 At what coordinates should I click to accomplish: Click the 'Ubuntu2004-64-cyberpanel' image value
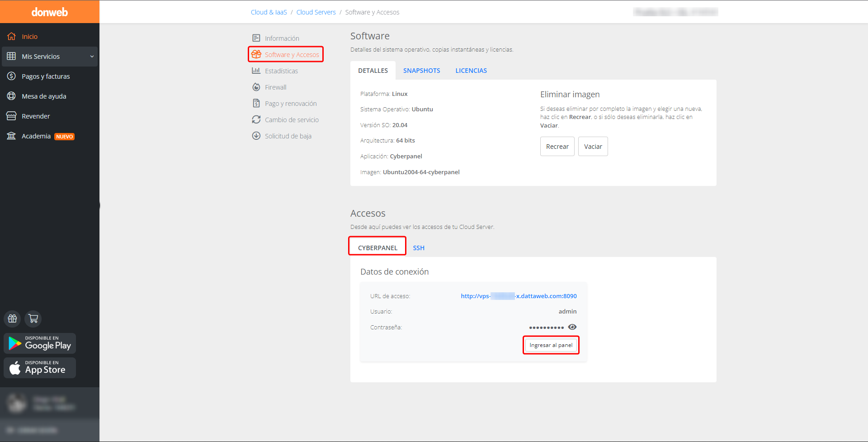(x=421, y=172)
